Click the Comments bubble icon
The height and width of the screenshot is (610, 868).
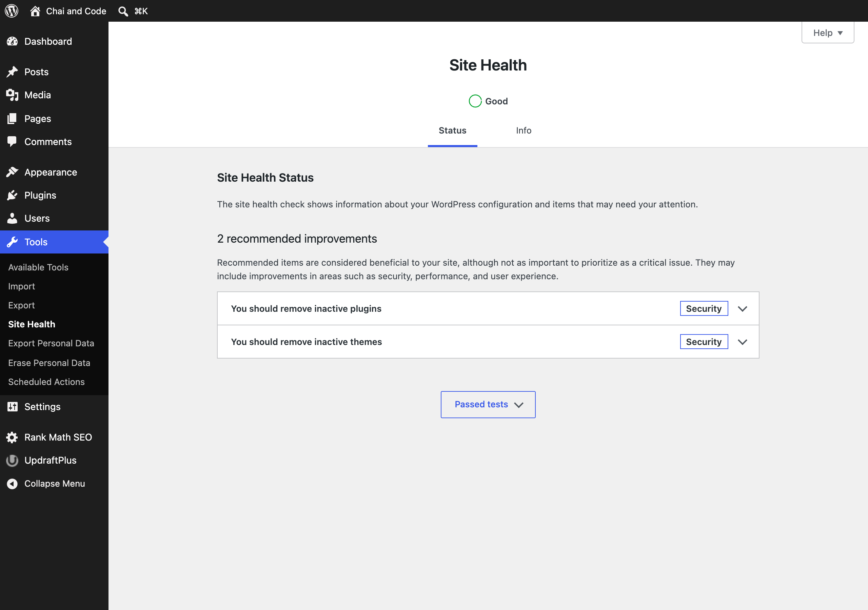12,142
